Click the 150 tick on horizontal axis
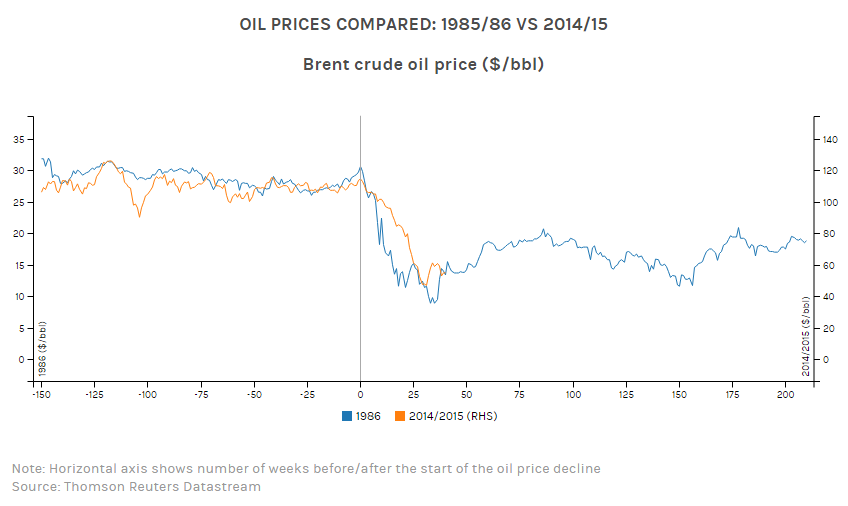 (x=679, y=395)
